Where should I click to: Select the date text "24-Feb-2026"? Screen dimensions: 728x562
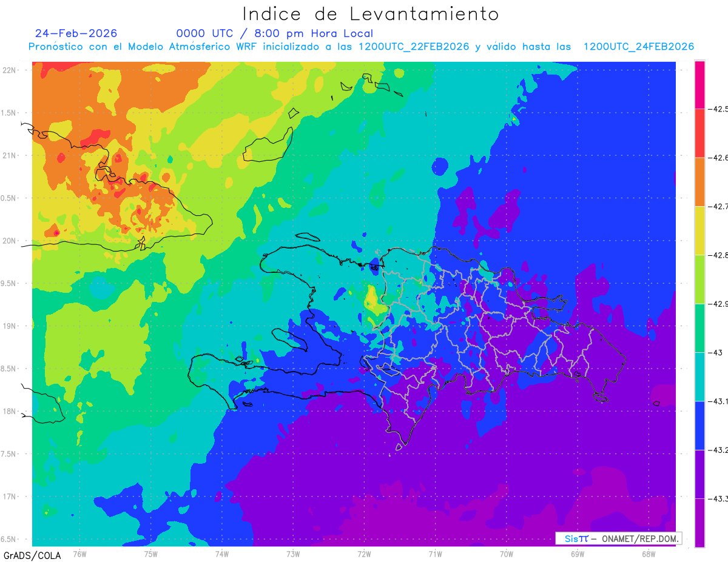click(x=76, y=33)
